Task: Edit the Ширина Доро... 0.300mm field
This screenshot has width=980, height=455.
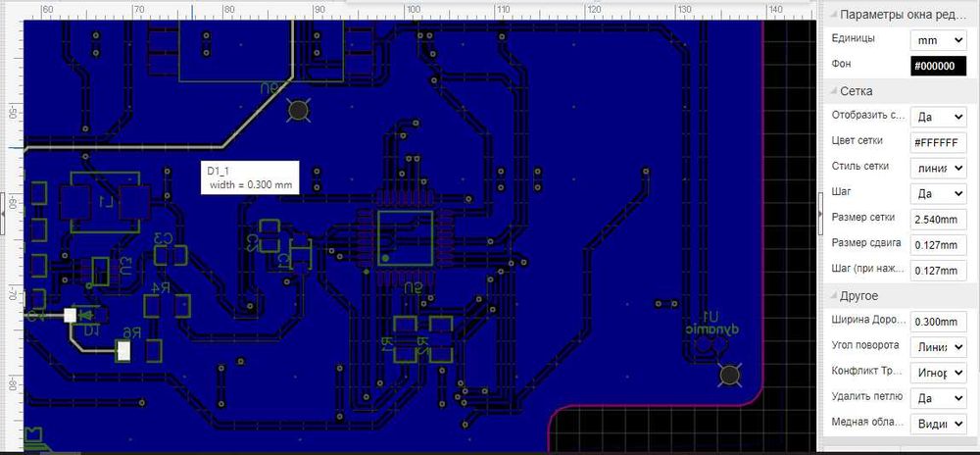Action: (938, 322)
